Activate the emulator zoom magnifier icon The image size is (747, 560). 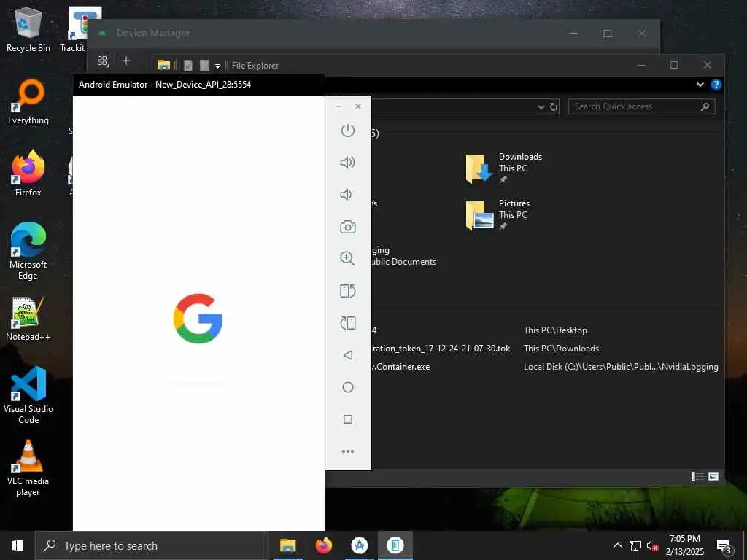pos(348,259)
